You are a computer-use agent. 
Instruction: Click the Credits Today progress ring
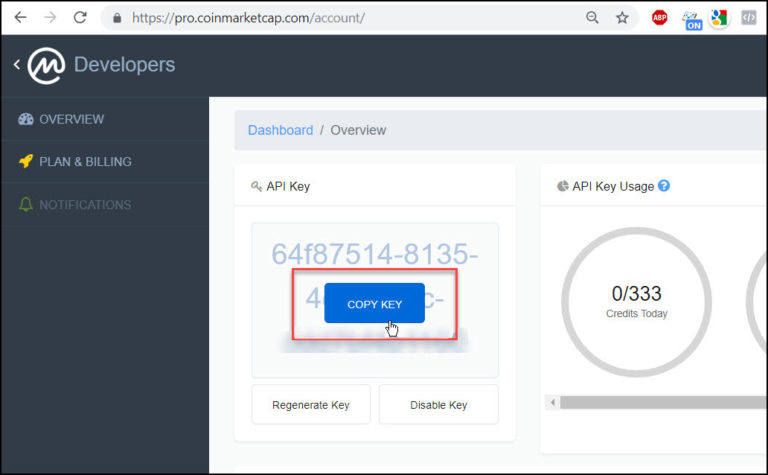pos(637,302)
